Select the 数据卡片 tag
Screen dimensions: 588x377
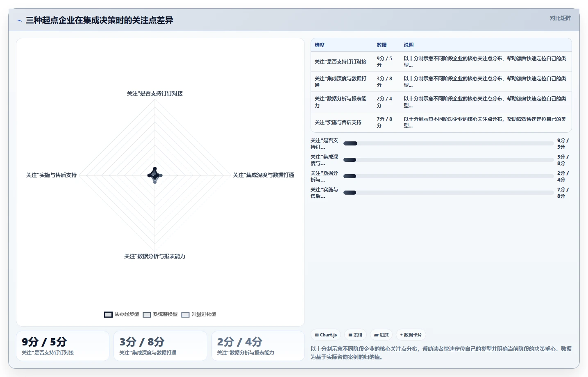(x=411, y=335)
